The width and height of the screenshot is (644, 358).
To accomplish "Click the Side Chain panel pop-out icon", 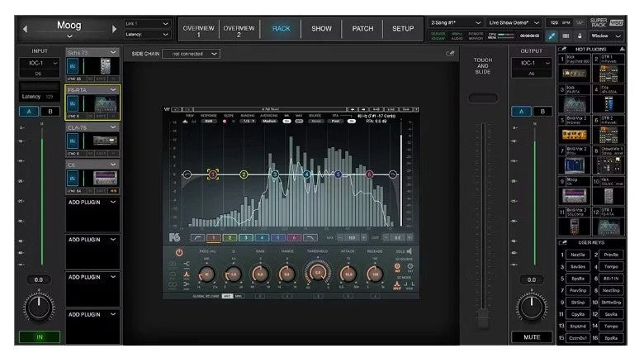I will click(x=450, y=54).
